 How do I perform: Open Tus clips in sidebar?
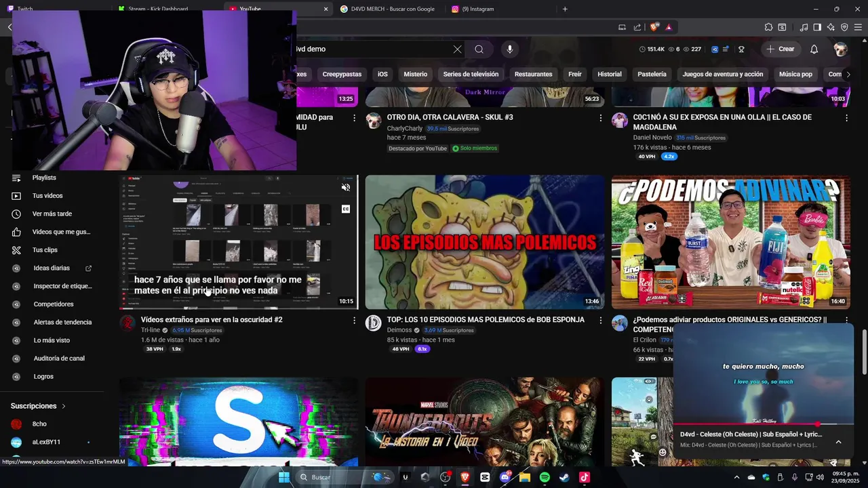pyautogui.click(x=54, y=250)
